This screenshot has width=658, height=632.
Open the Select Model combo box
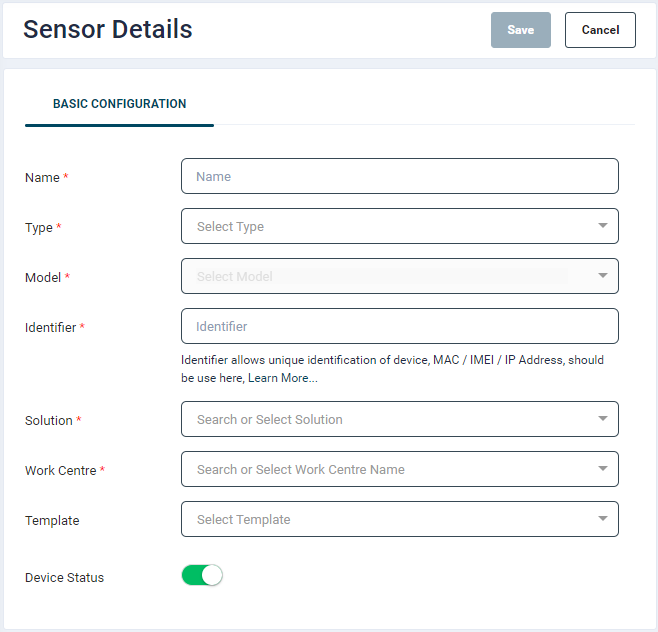(390, 276)
